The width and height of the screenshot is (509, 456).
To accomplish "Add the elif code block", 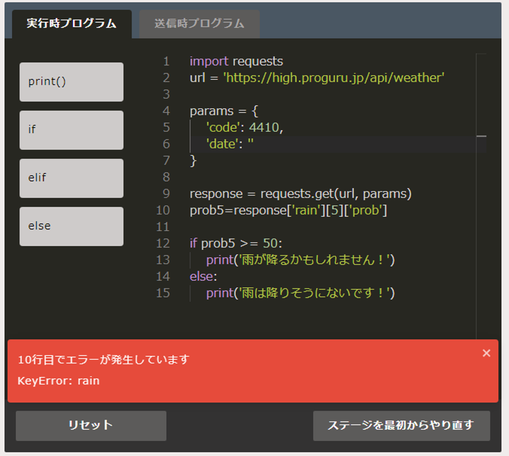I will 72,178.
